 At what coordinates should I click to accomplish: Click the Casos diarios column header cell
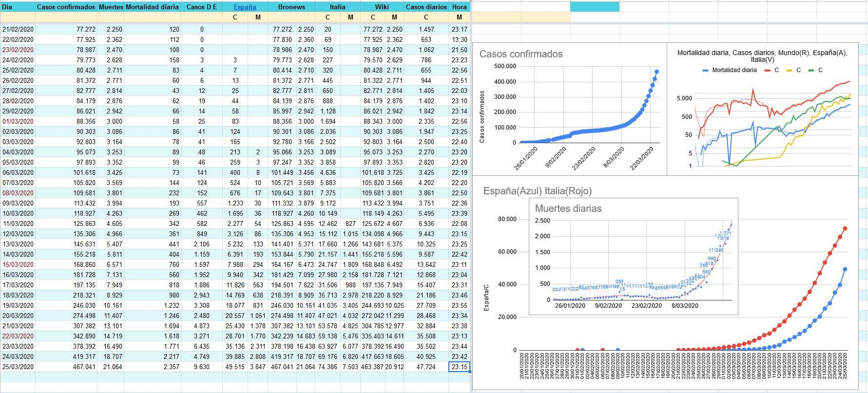click(x=426, y=7)
